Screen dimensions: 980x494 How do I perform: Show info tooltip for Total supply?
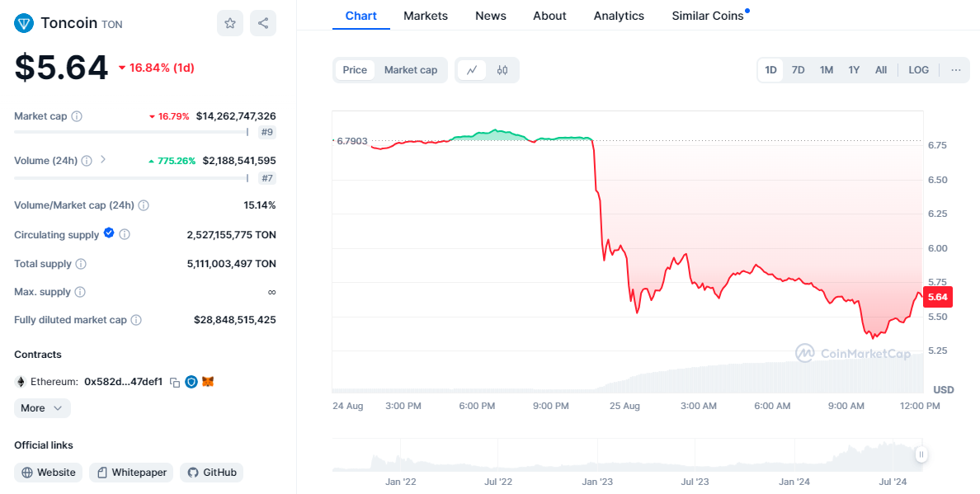[81, 264]
